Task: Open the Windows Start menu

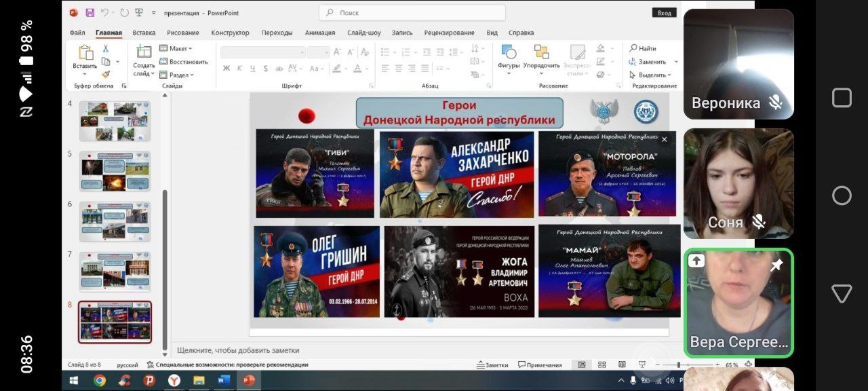Action: [x=74, y=380]
